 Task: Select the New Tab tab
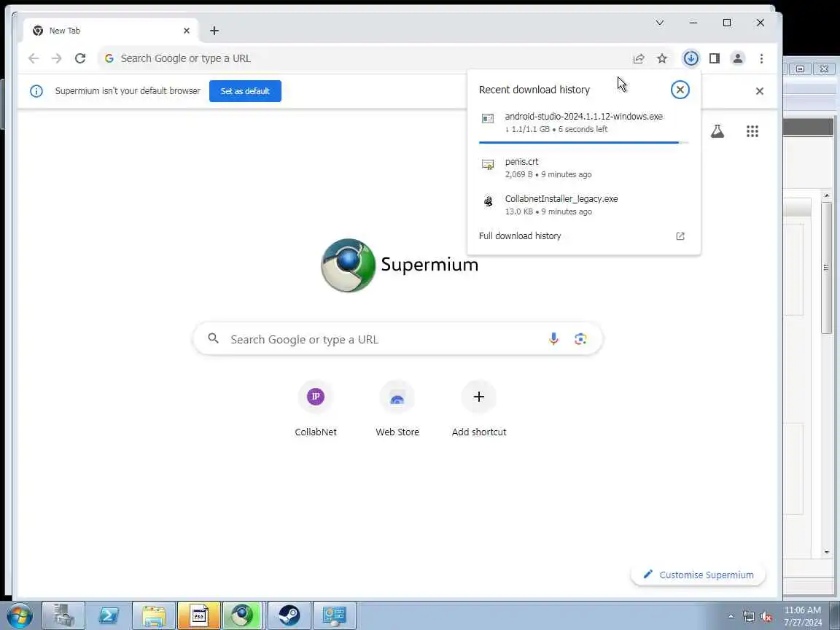coord(111,31)
